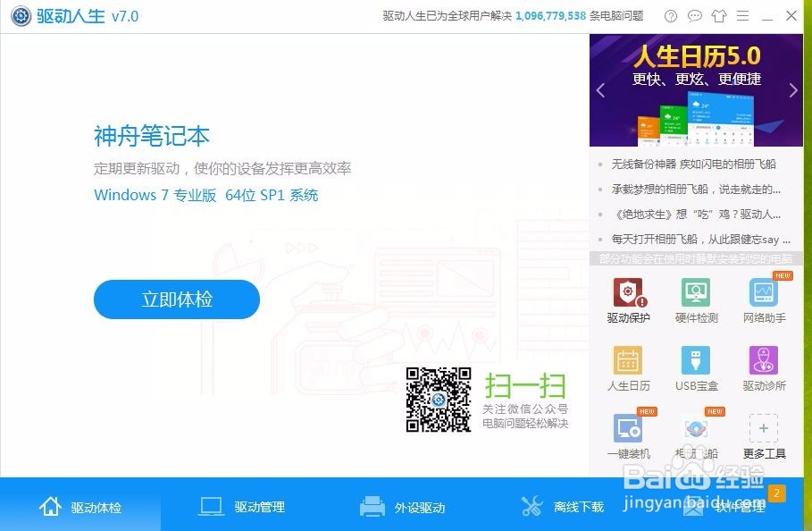Launch the 硬件检测 hardware detection tool
Image resolution: width=812 pixels, height=531 pixels.
(x=696, y=300)
